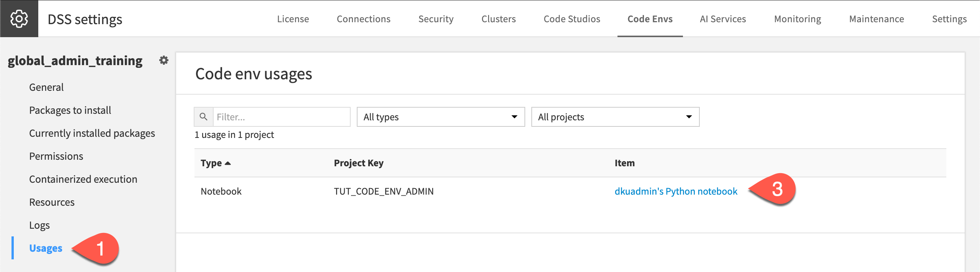Open Logs in the sidebar
Viewport: 980px width, 272px height.
39,225
